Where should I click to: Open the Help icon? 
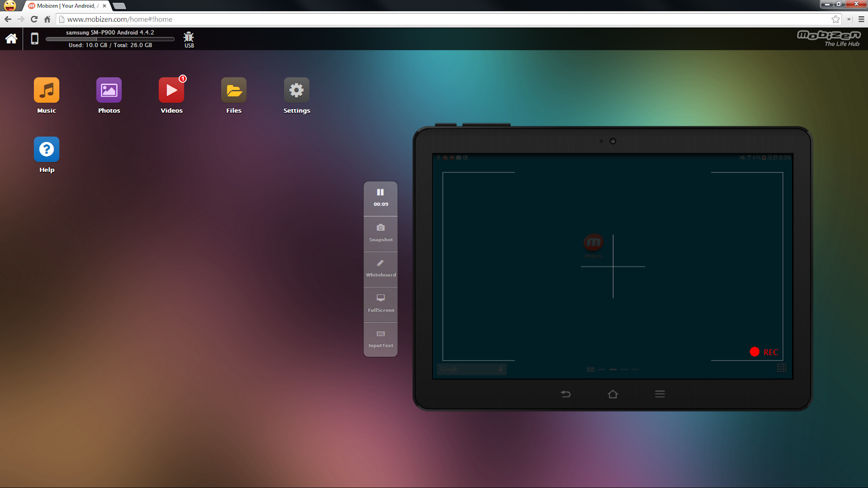click(46, 150)
